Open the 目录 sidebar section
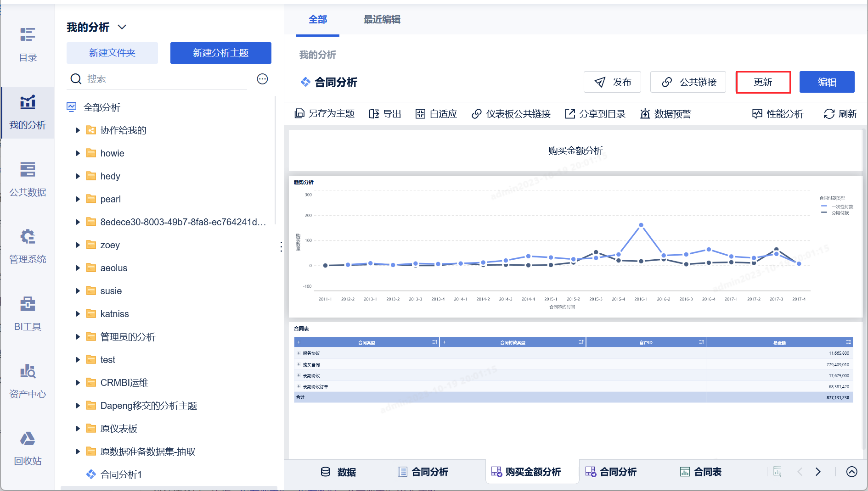The image size is (868, 491). coord(28,45)
